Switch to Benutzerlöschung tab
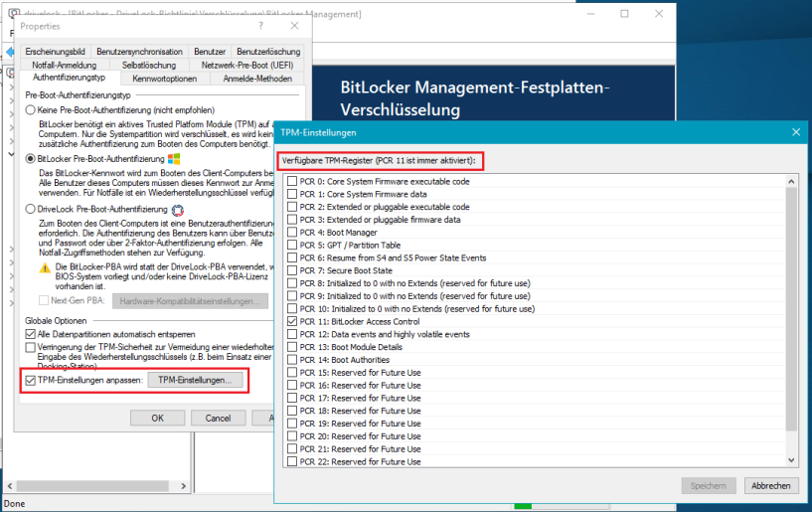812x512 pixels. coord(268,52)
